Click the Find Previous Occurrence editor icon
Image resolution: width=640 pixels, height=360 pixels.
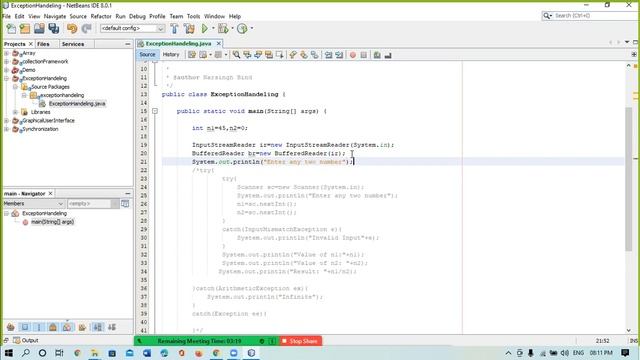click(247, 55)
